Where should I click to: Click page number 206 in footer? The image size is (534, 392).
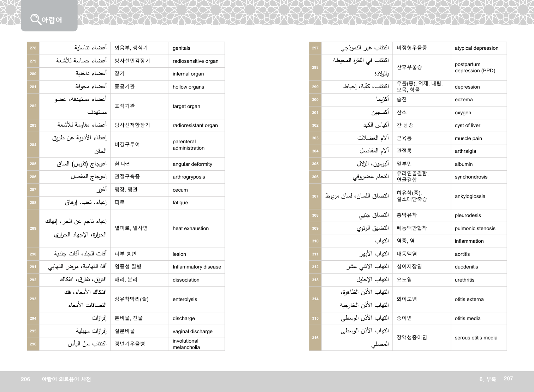coord(25,379)
